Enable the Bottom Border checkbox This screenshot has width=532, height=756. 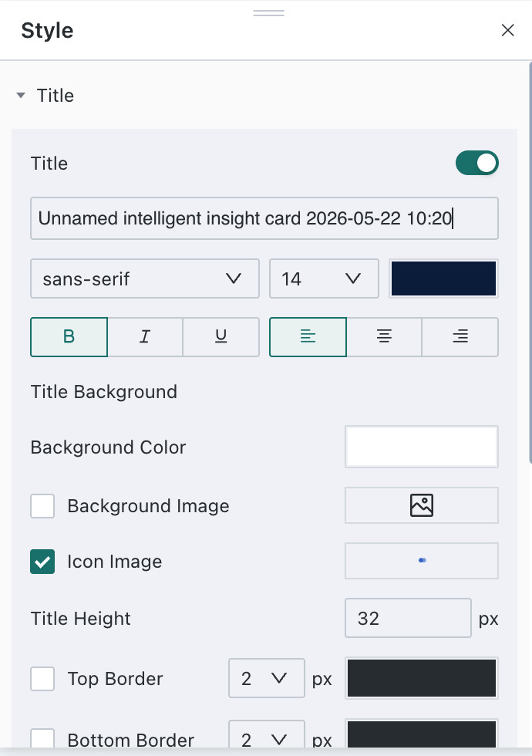[x=42, y=740]
